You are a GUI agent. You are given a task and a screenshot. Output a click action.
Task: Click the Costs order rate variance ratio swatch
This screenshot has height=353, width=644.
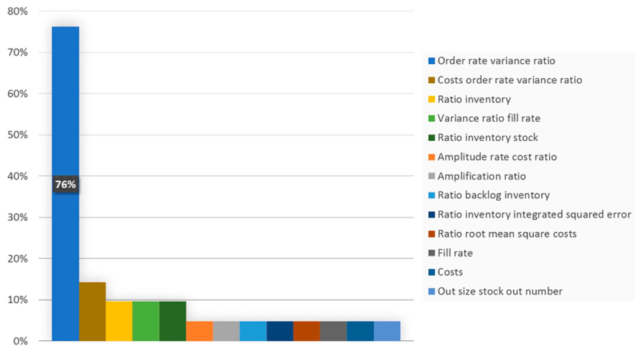431,80
